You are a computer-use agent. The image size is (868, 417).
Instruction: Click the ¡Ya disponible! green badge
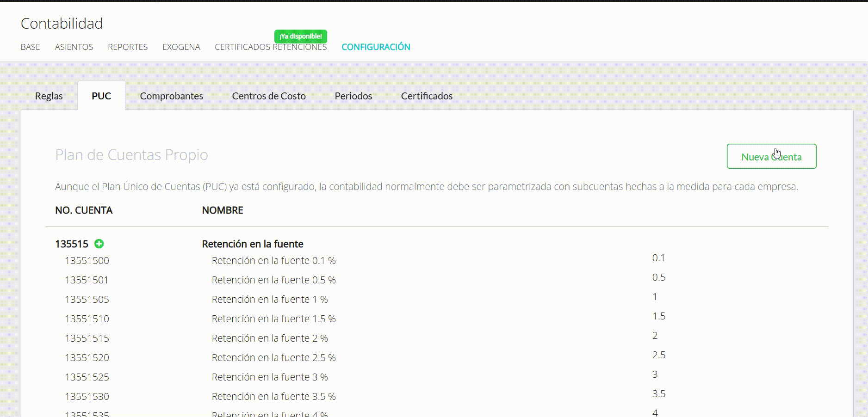click(x=301, y=36)
